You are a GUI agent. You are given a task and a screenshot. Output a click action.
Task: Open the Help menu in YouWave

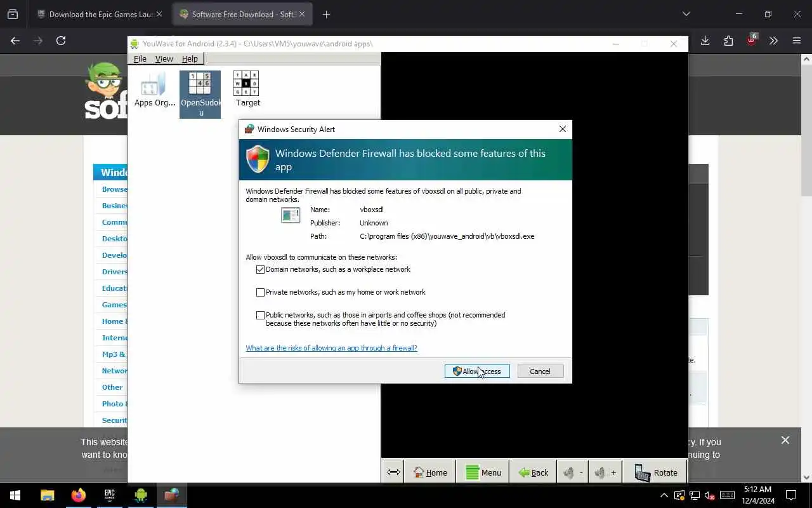(x=190, y=58)
